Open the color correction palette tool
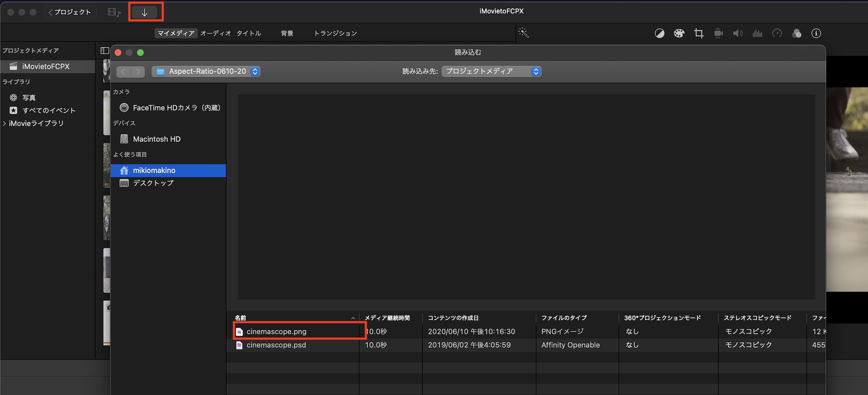The height and width of the screenshot is (395, 868). point(679,33)
